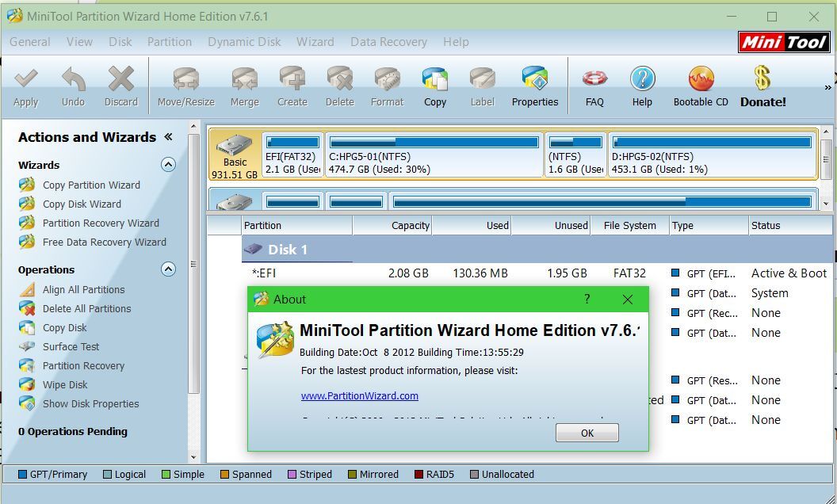The image size is (837, 504).
Task: Click the RAID5 red legend swatch
Action: [x=419, y=474]
